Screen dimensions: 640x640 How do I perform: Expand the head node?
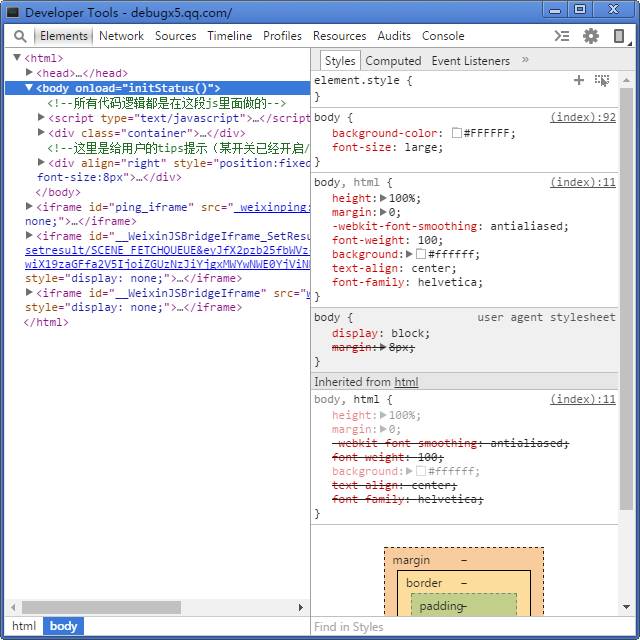(x=29, y=73)
